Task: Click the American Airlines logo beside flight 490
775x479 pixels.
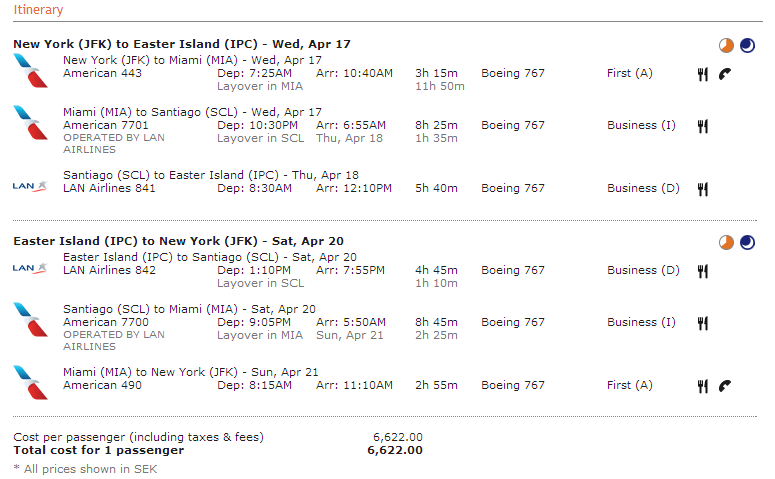Action: click(x=30, y=383)
